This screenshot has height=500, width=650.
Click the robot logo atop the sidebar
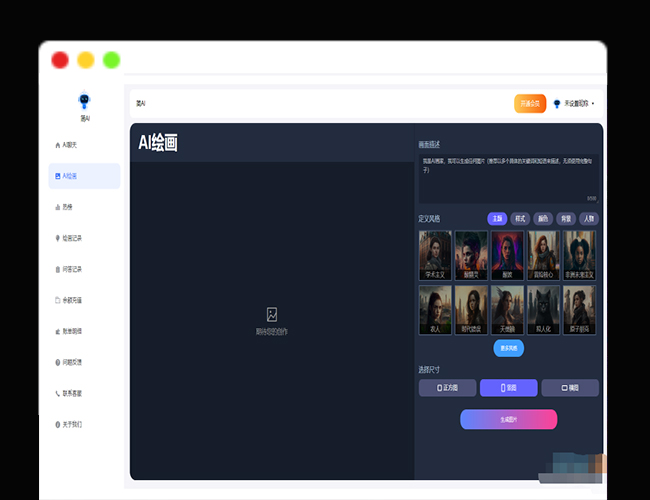point(84,100)
